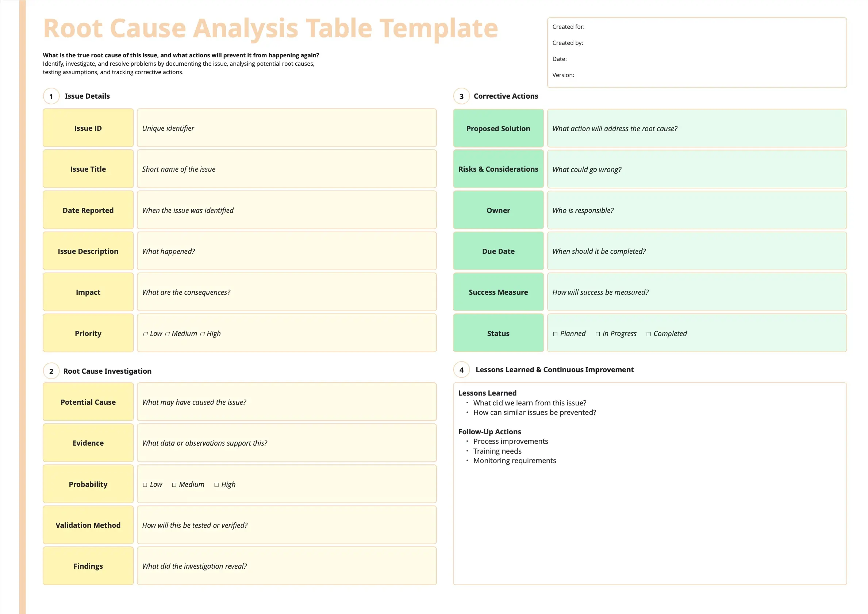Click 'What action will address the root cause?' field
This screenshot has width=868, height=614.
(697, 128)
